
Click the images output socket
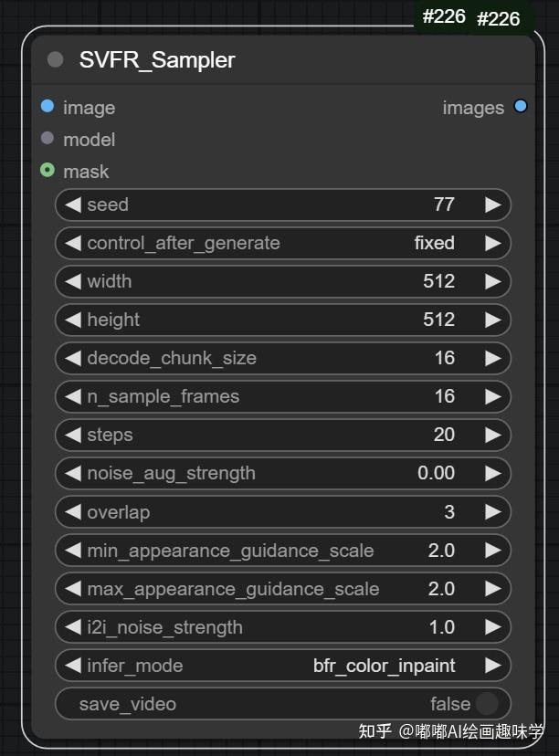521,107
